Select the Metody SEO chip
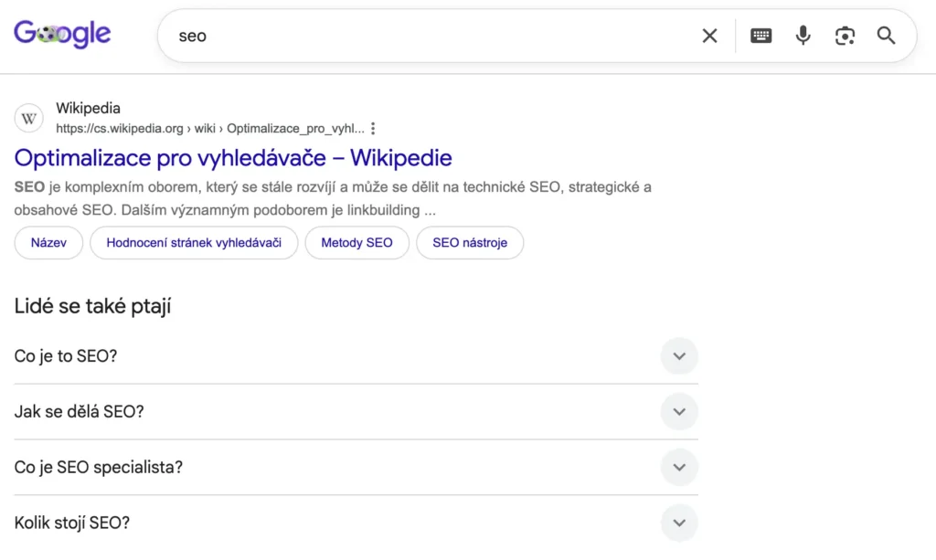936x560 pixels. 357,243
